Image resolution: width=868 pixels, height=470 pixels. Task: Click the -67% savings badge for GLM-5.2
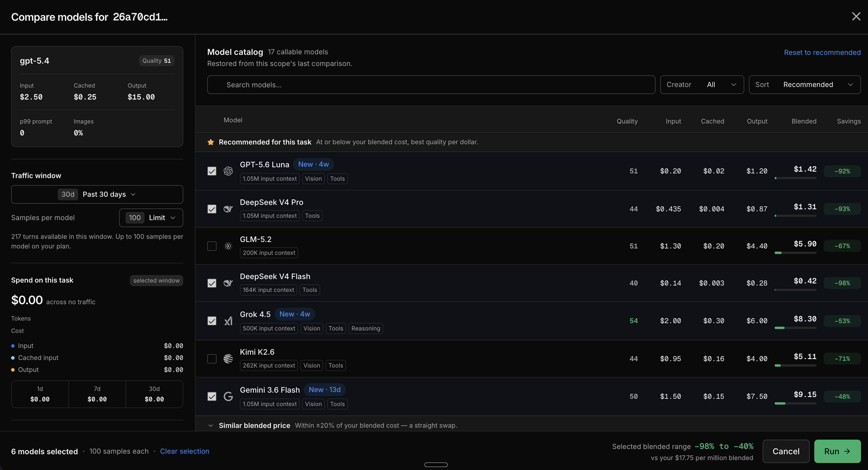[x=842, y=246]
